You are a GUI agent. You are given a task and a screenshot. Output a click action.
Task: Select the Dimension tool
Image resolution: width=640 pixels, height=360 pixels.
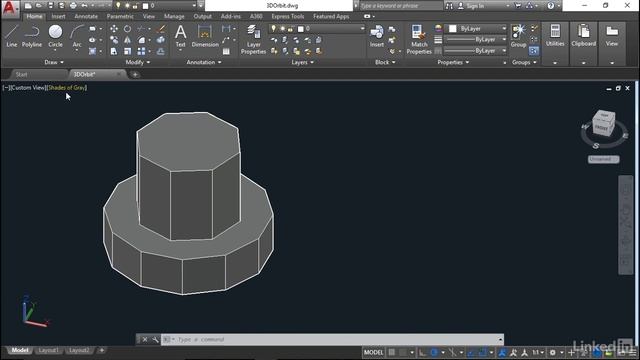pyautogui.click(x=205, y=36)
